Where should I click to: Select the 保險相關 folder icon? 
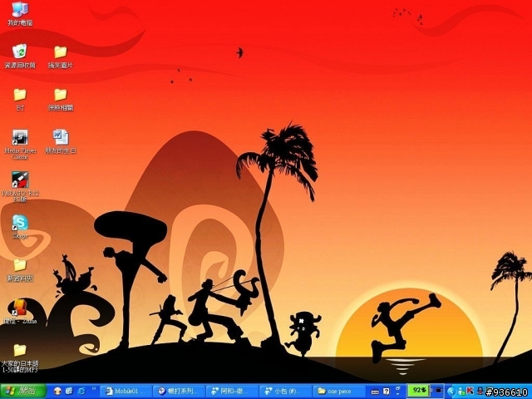coord(61,100)
